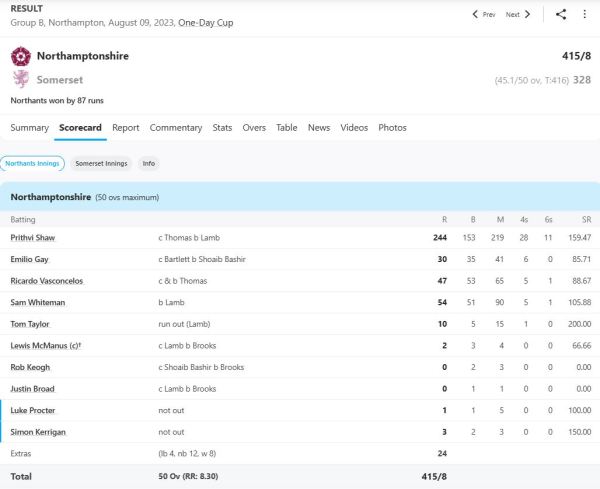Select the Northants Innings pill
The image size is (600, 489).
click(x=32, y=163)
